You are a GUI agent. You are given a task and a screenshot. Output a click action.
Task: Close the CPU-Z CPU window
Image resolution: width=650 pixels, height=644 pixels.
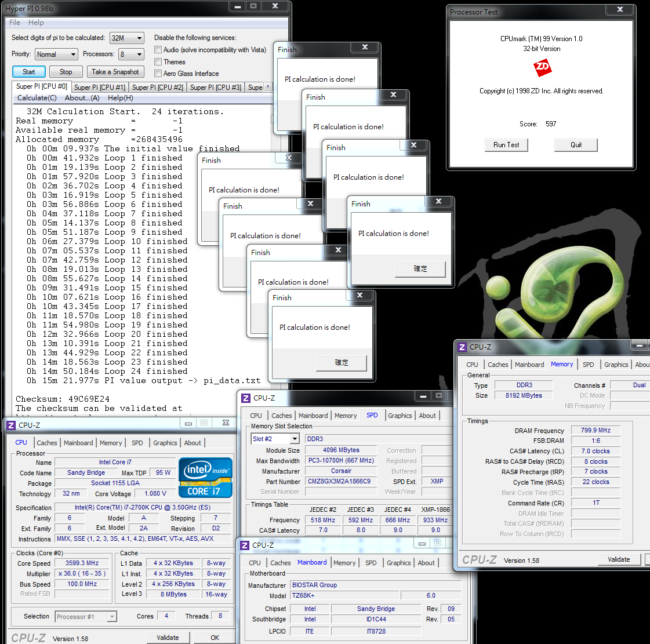click(226, 423)
